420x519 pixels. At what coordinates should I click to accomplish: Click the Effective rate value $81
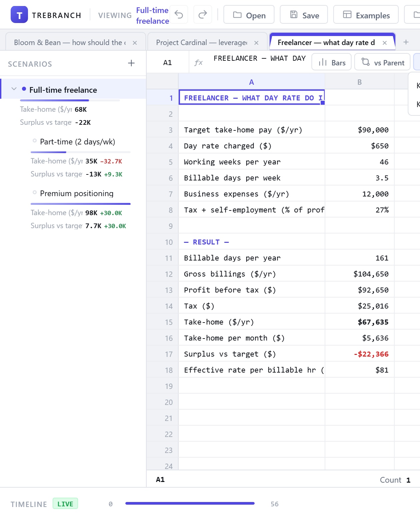[360, 370]
